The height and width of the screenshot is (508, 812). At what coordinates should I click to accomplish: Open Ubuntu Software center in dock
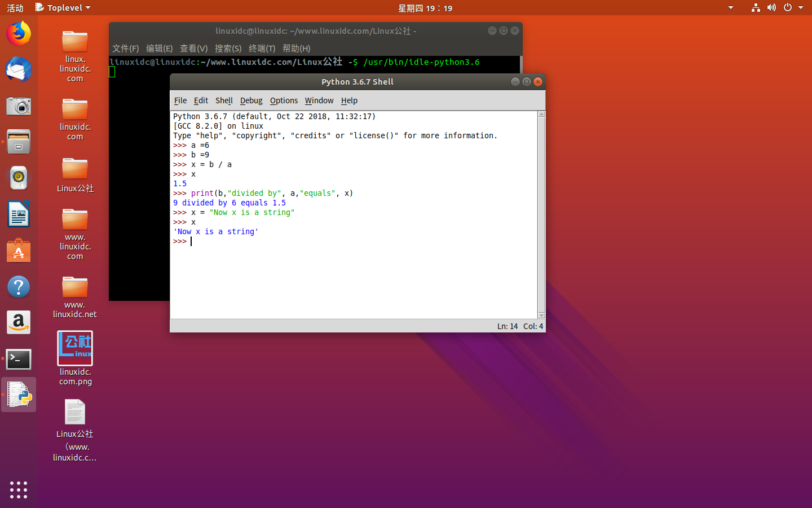coord(19,251)
